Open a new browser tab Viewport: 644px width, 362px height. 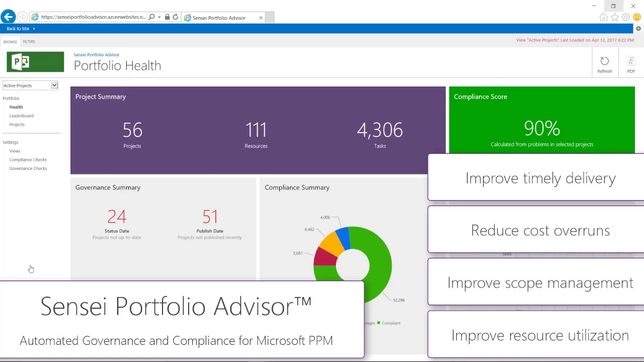pyautogui.click(x=270, y=18)
